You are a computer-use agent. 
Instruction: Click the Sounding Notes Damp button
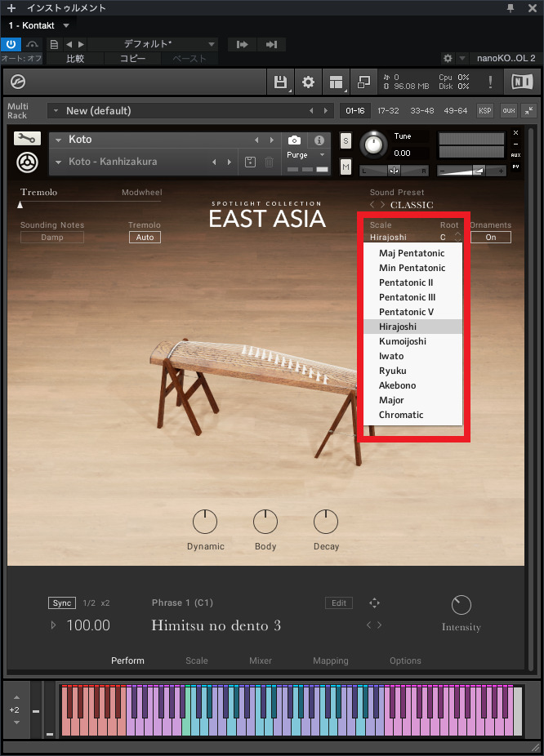(52, 238)
